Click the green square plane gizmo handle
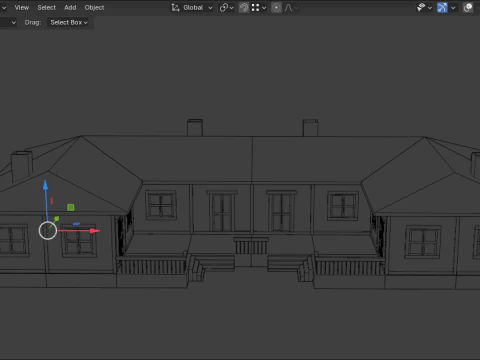 (x=70, y=207)
